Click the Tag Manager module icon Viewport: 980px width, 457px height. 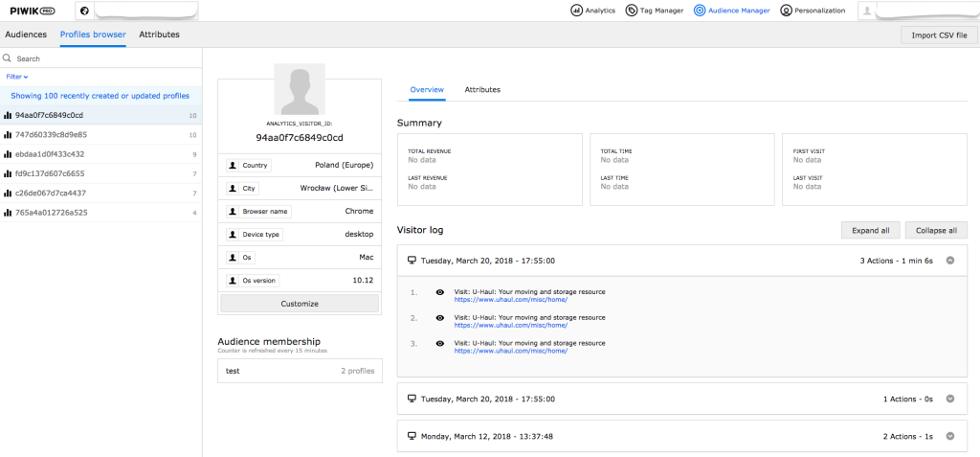tap(632, 11)
